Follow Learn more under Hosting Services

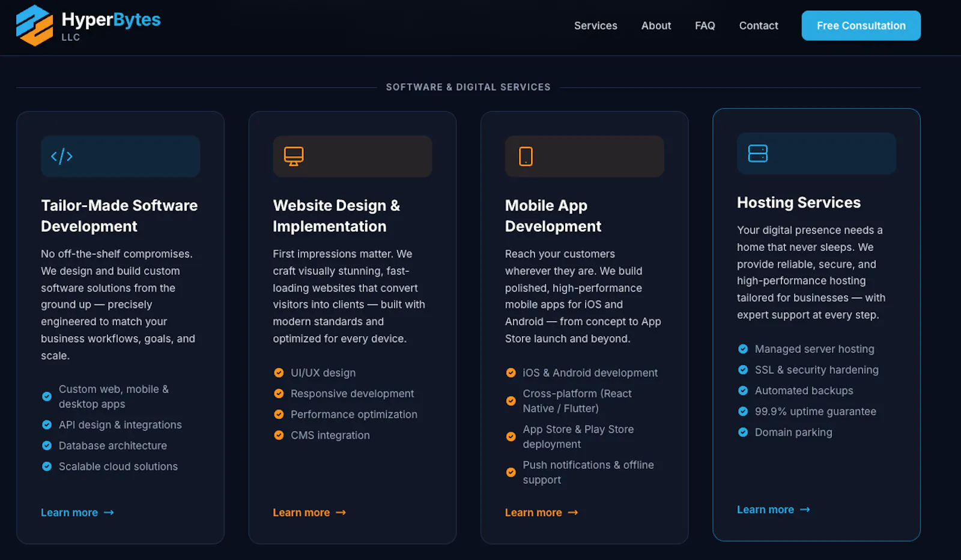pos(774,510)
